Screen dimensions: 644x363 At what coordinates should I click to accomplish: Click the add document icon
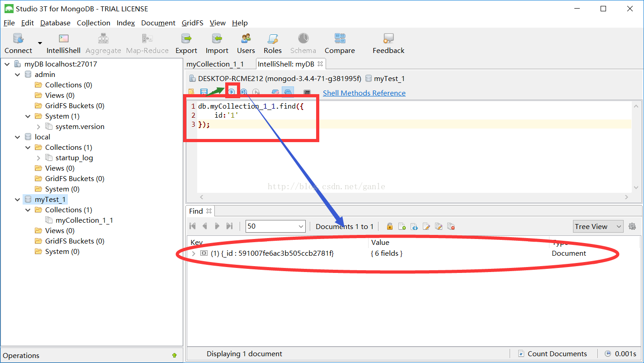[402, 226]
